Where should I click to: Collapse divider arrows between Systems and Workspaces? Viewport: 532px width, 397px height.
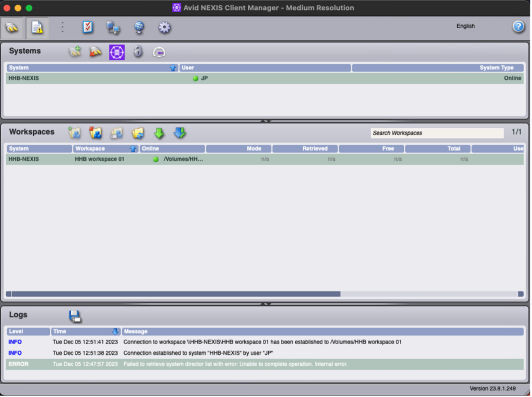265,121
